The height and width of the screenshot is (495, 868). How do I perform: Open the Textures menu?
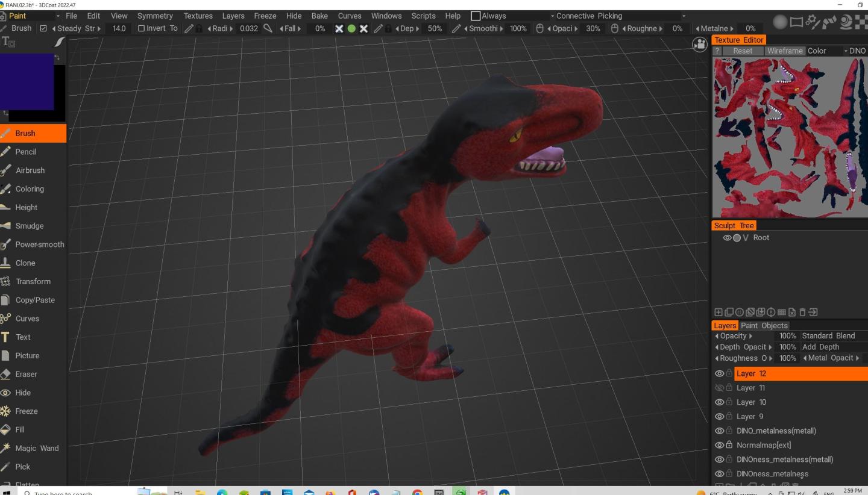click(198, 16)
